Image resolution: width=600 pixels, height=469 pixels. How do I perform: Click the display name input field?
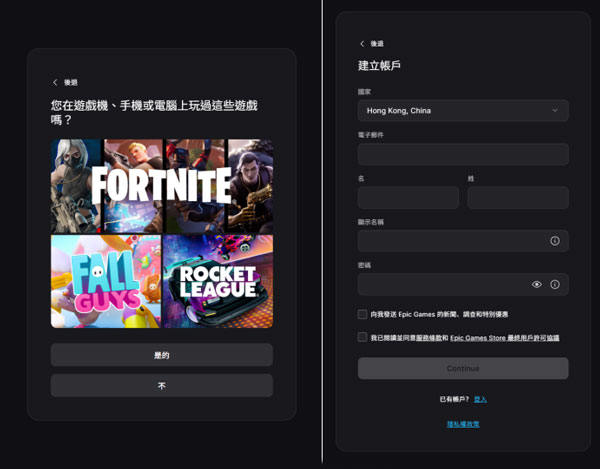pos(463,241)
